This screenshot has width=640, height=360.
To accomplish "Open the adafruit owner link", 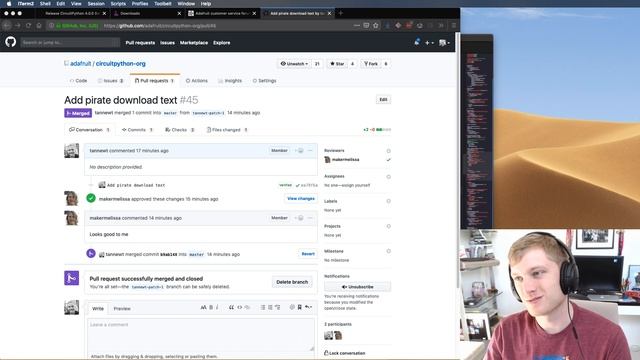I will (x=80, y=64).
